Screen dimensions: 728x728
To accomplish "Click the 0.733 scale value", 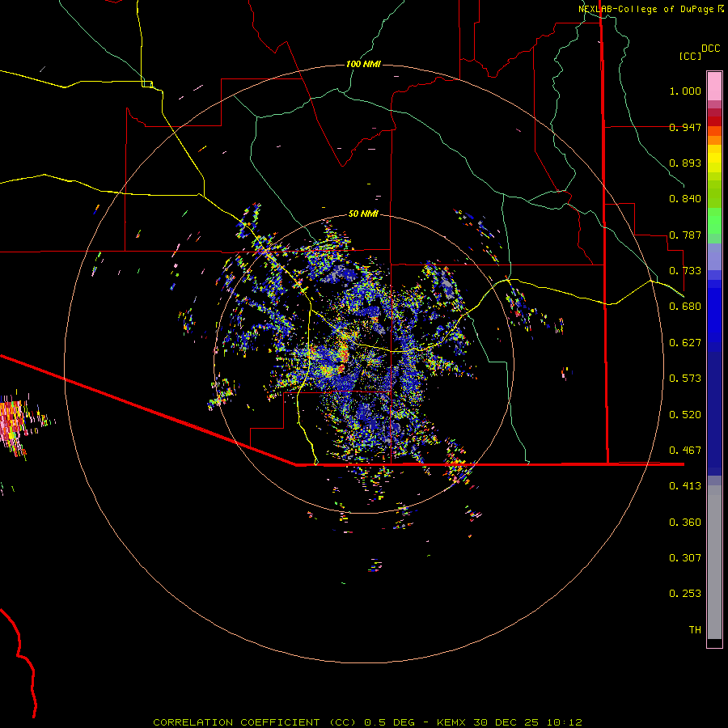I will coord(685,271).
